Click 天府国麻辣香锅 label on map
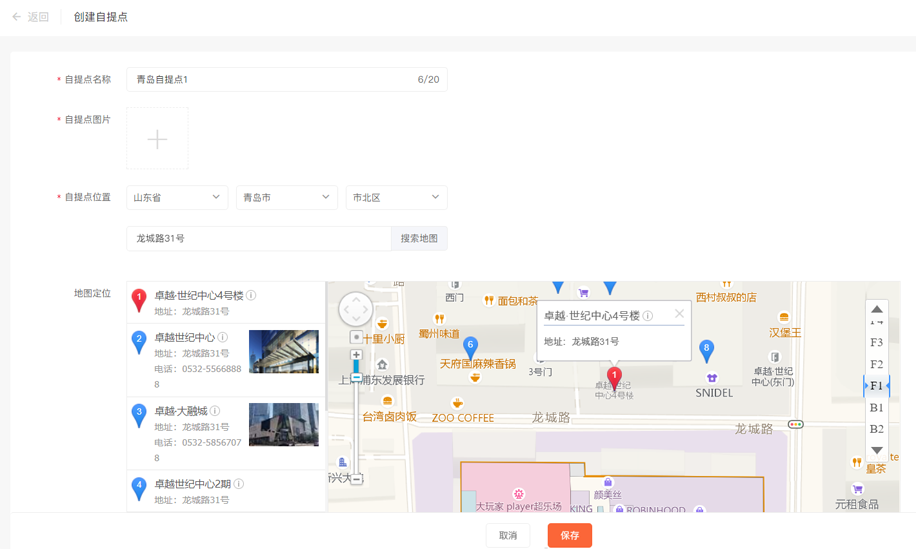 tap(478, 364)
